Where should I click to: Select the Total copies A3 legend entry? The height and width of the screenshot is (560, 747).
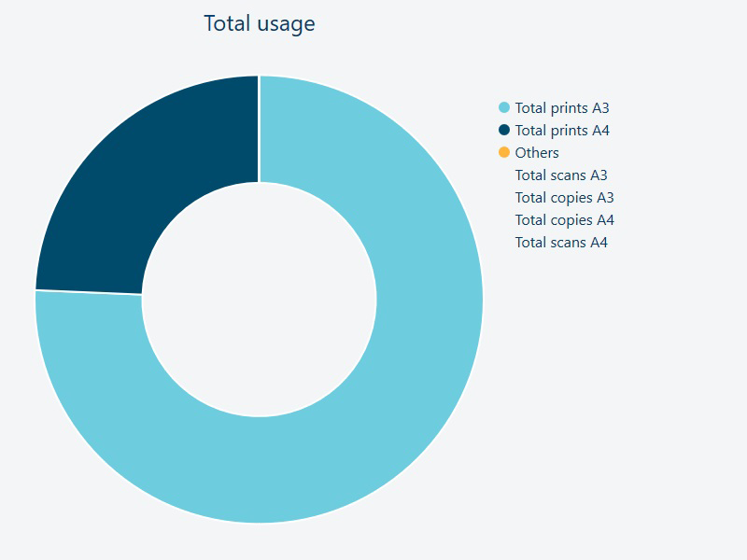tap(564, 198)
